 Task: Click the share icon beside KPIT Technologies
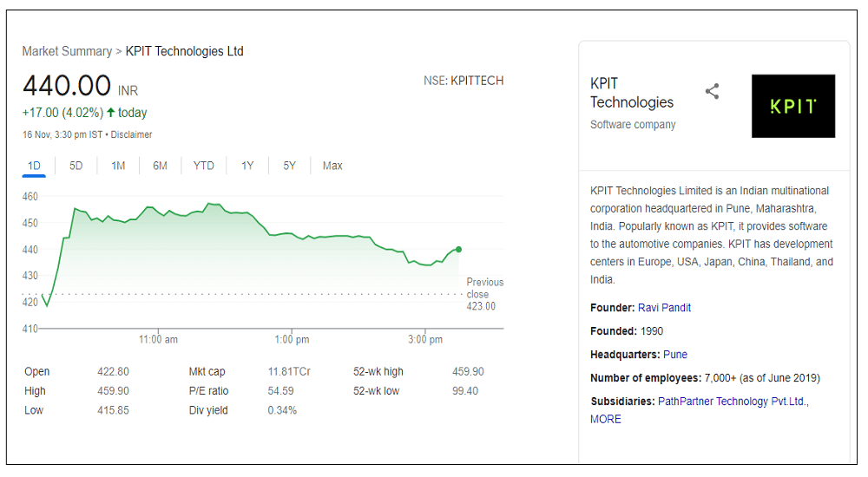tap(712, 91)
